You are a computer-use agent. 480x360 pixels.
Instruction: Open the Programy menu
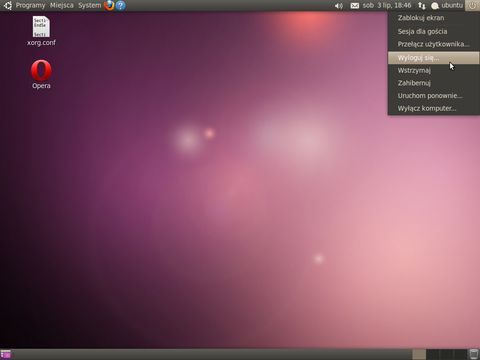(30, 5)
